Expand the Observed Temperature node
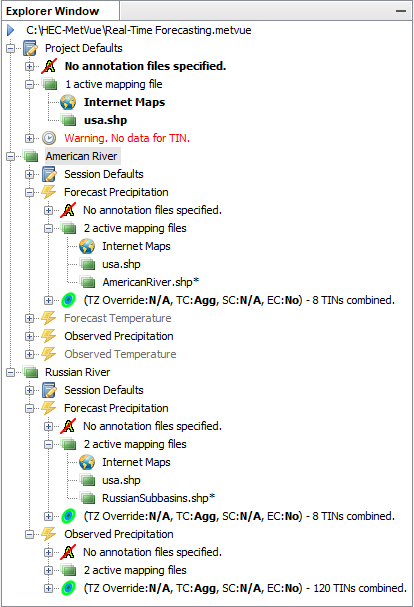Image resolution: width=414 pixels, height=607 pixels. 29,354
